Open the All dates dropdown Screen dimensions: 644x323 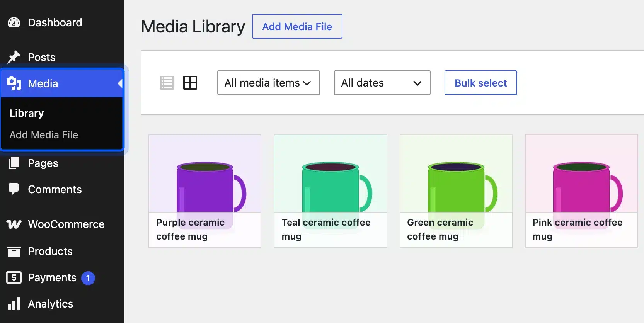click(382, 83)
